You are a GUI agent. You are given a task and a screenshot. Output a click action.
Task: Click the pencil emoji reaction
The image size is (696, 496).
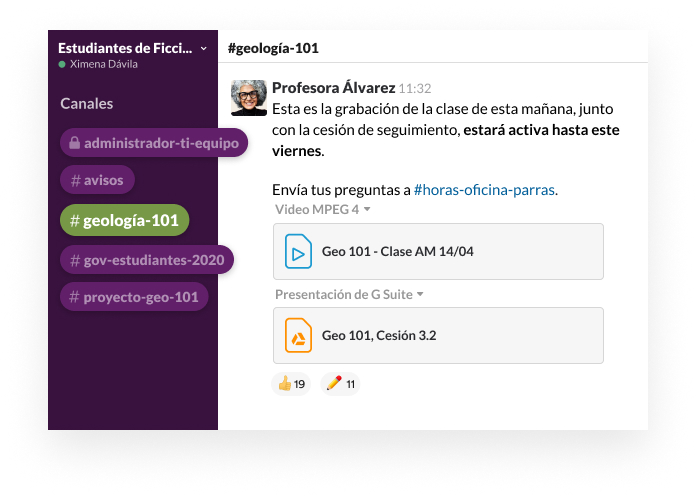coord(340,384)
